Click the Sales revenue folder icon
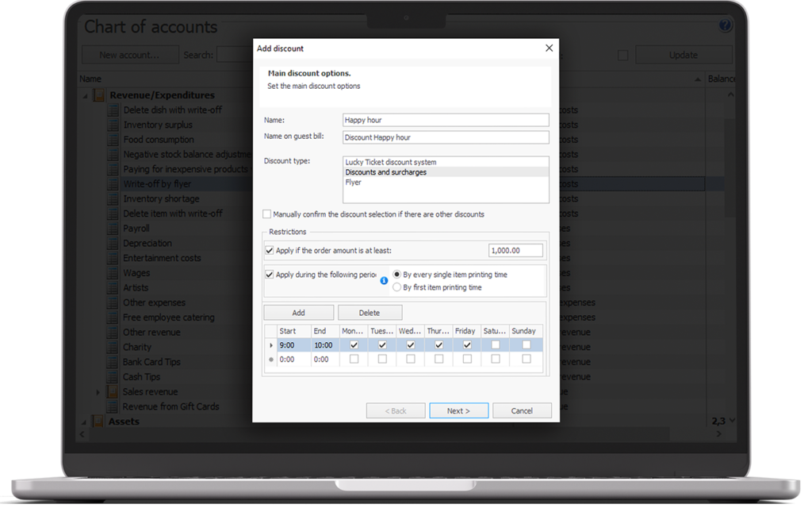Viewport: 812px width, 508px height. tap(113, 392)
